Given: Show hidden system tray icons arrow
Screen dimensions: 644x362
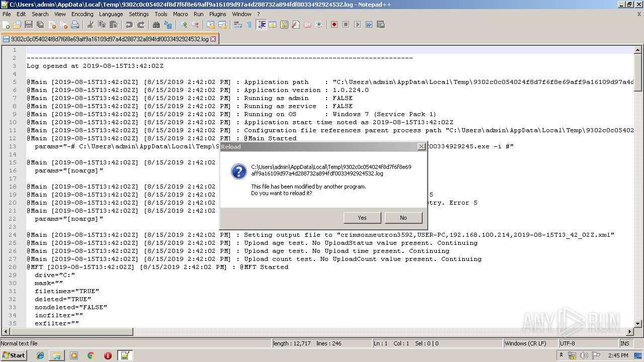Looking at the screenshot, I should pos(561,355).
